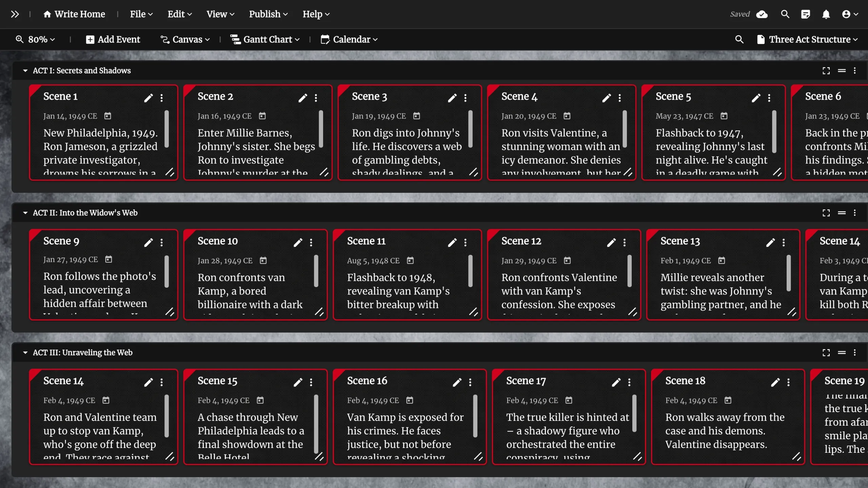This screenshot has height=488, width=868.
Task: Open the File menu
Action: pyautogui.click(x=141, y=14)
